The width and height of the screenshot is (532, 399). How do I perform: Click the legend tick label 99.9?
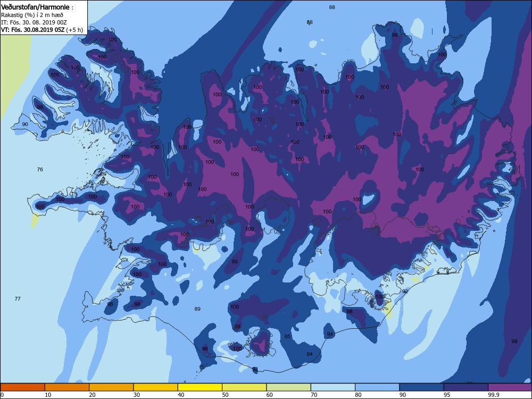(x=493, y=395)
